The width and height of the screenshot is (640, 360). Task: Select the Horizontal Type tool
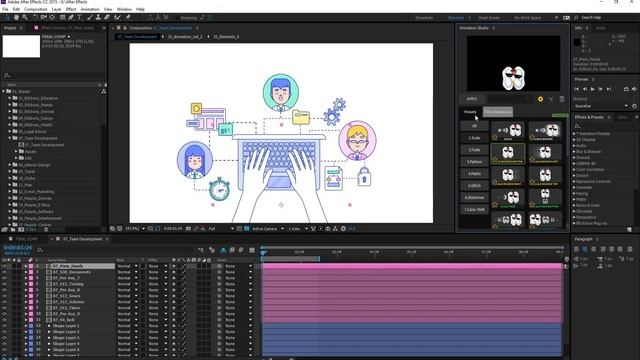click(80, 18)
